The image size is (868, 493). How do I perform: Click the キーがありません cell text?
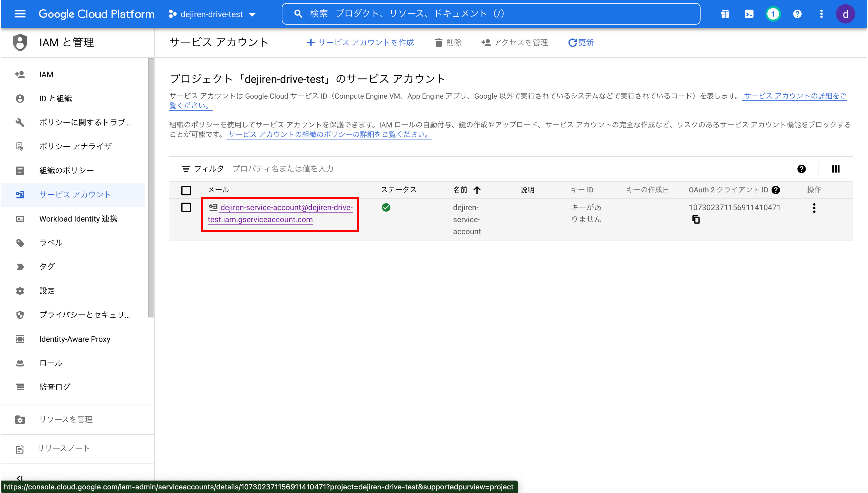(x=587, y=213)
